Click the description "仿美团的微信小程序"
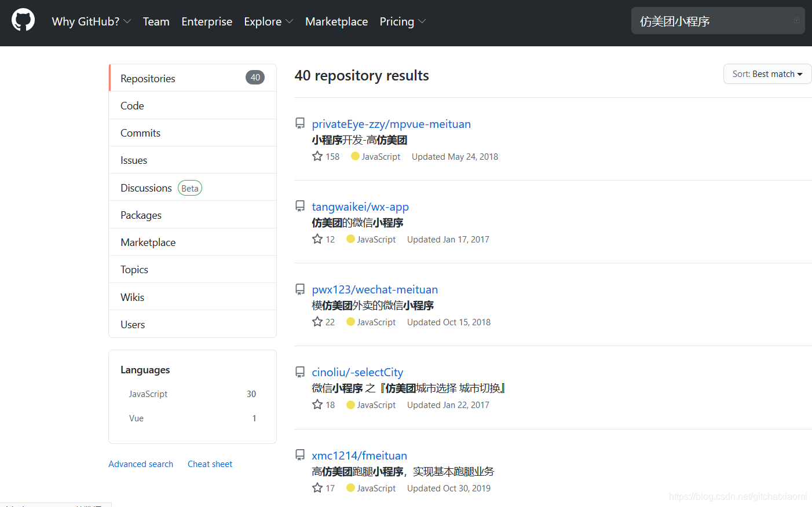812x507 pixels. pos(357,223)
